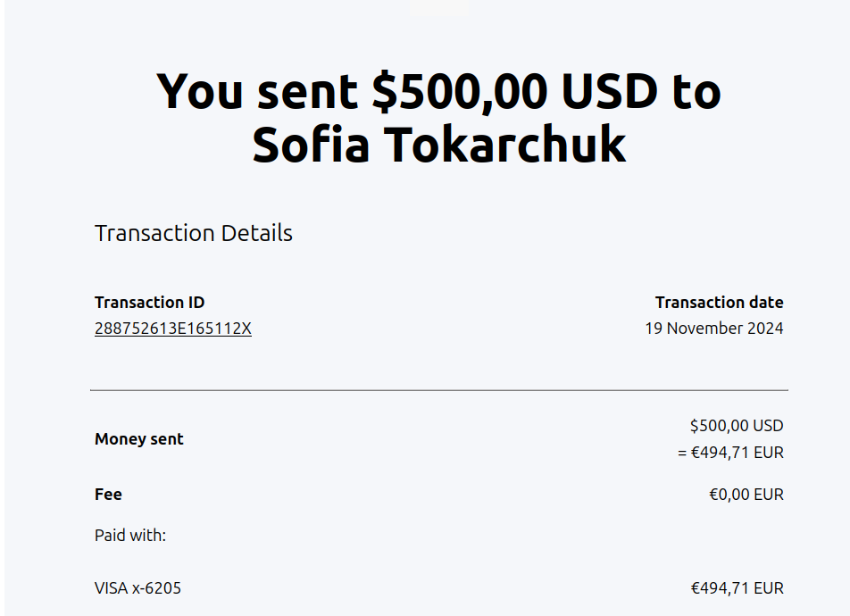The height and width of the screenshot is (616, 850).
Task: Click the word 'Details' in the section title
Action: coord(256,234)
